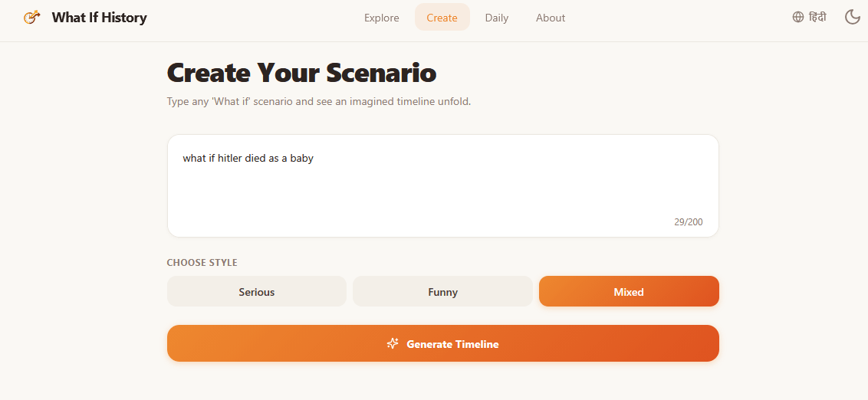Screen dimensions: 868x400
Task: Toggle dark mode with the moon icon
Action: 852,17
